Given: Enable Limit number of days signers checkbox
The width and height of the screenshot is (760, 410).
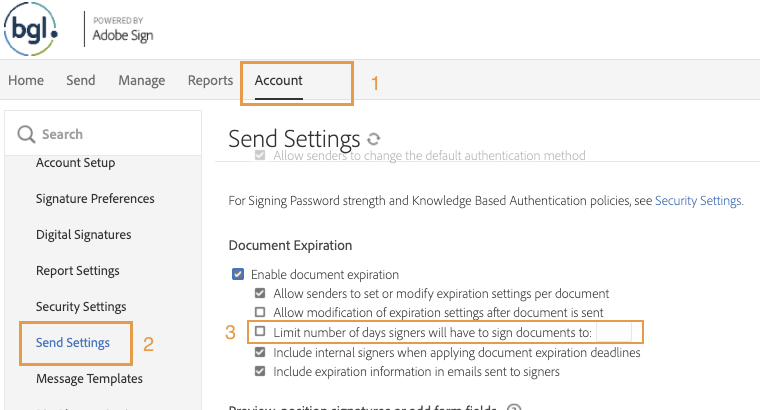Looking at the screenshot, I should (260, 332).
